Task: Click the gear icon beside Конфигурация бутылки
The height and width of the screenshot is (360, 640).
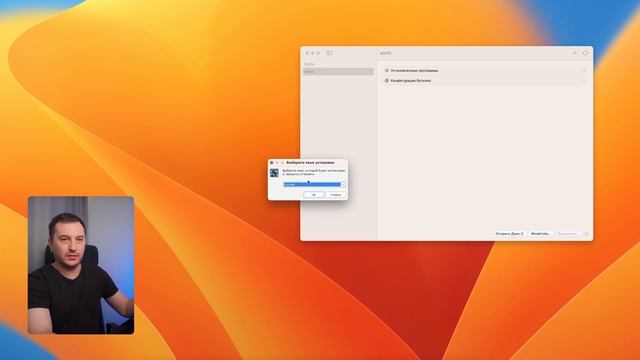Action: pyautogui.click(x=387, y=81)
